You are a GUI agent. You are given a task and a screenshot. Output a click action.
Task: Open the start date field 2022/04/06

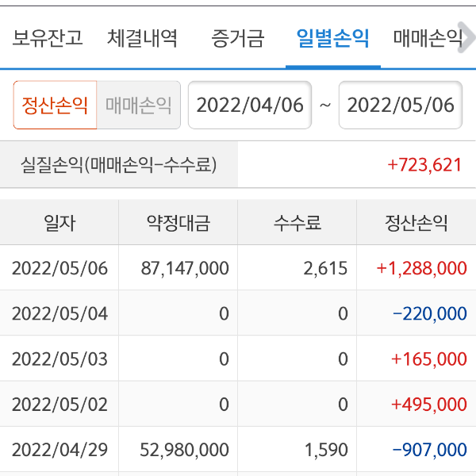tap(250, 106)
